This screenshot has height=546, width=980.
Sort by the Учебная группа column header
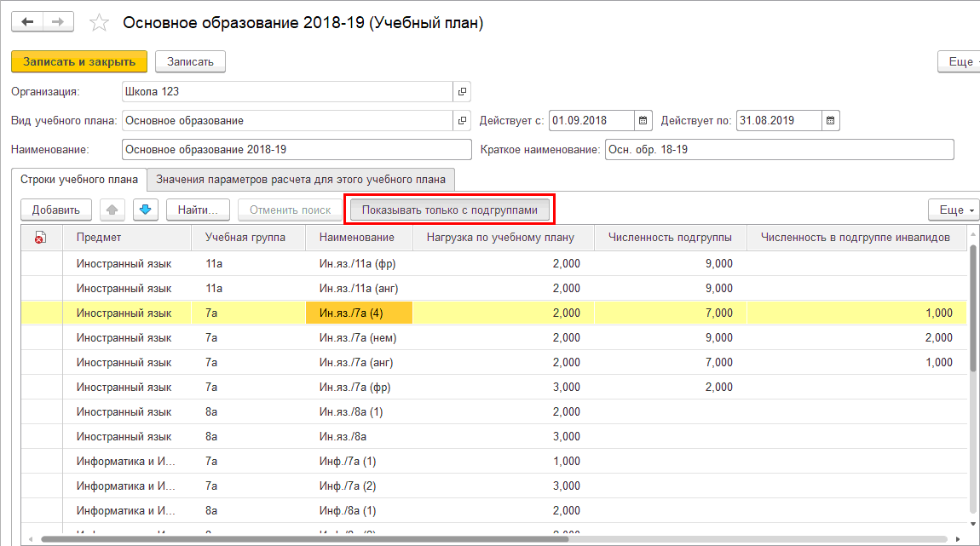pyautogui.click(x=248, y=238)
